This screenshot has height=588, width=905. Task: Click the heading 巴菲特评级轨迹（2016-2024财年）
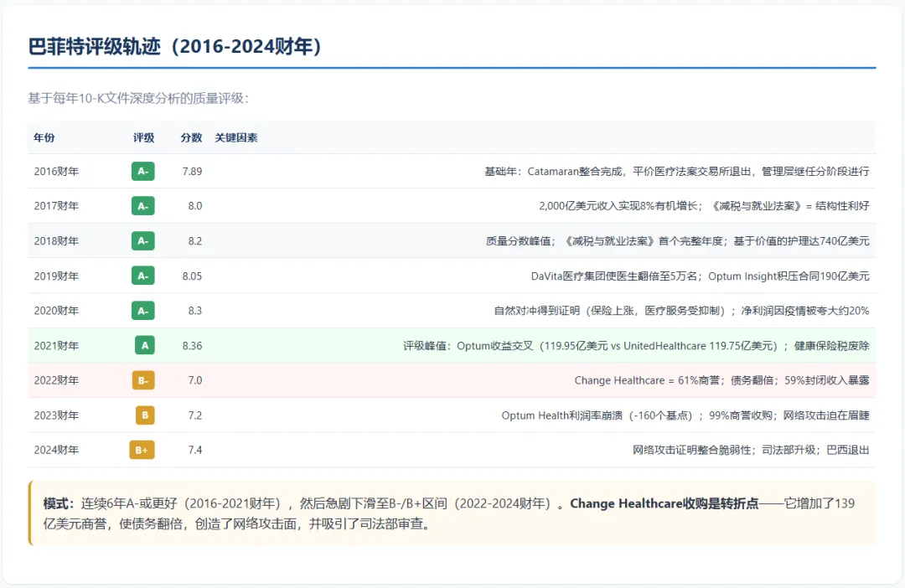click(175, 46)
